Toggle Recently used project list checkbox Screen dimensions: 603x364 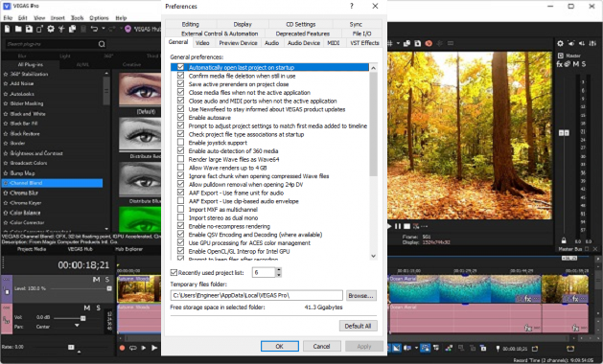point(174,272)
